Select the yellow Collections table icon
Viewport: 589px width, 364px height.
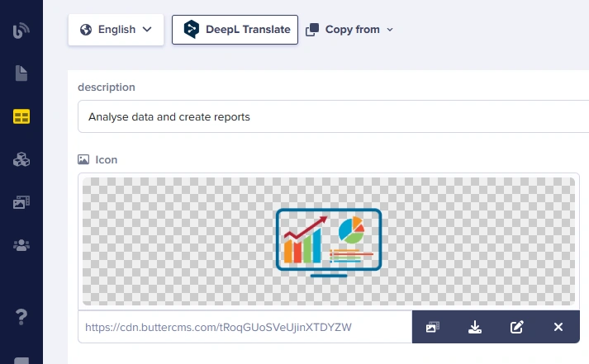21,116
